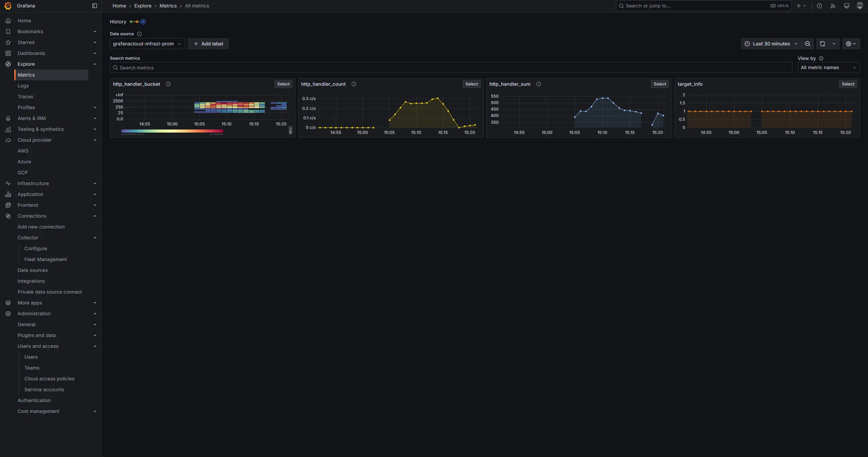
Task: Open the Last 30 minutes time picker
Action: tap(771, 44)
